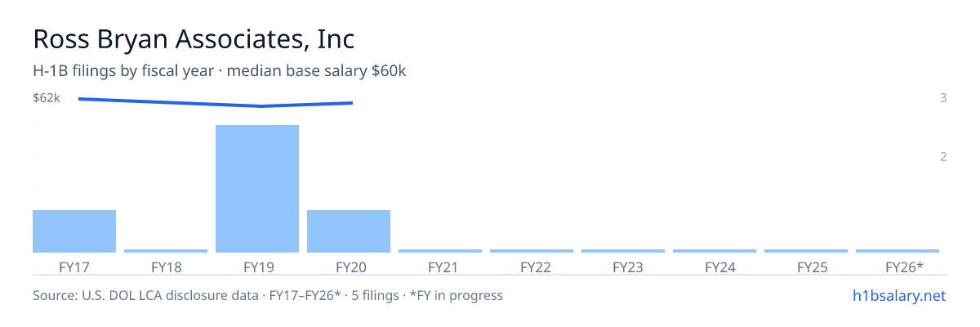
Task: Click the Ross Bryan Associates, Inc title
Action: tap(194, 39)
